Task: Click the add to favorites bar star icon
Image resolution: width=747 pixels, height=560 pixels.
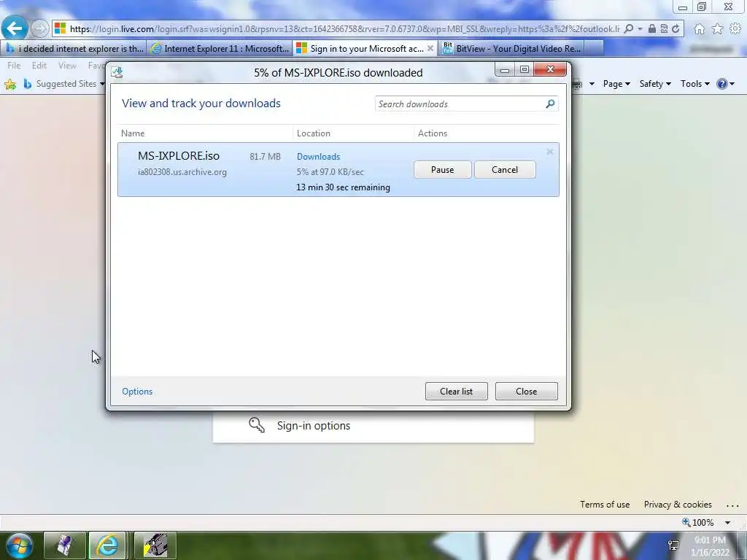Action: (10, 85)
